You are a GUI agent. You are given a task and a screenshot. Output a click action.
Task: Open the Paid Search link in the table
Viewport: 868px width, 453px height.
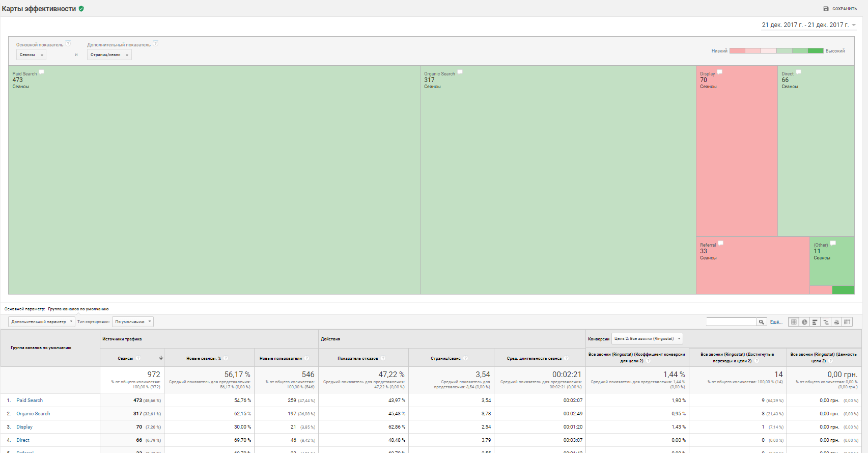30,401
